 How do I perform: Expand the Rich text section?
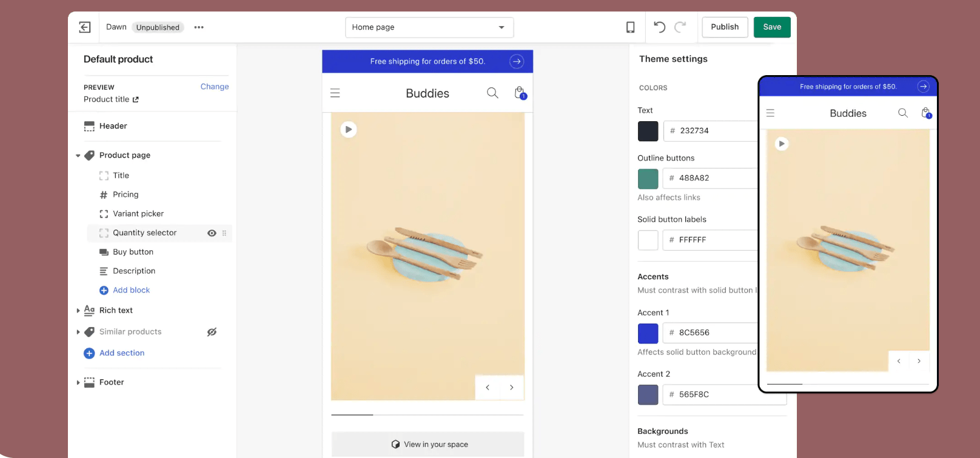[78, 311]
